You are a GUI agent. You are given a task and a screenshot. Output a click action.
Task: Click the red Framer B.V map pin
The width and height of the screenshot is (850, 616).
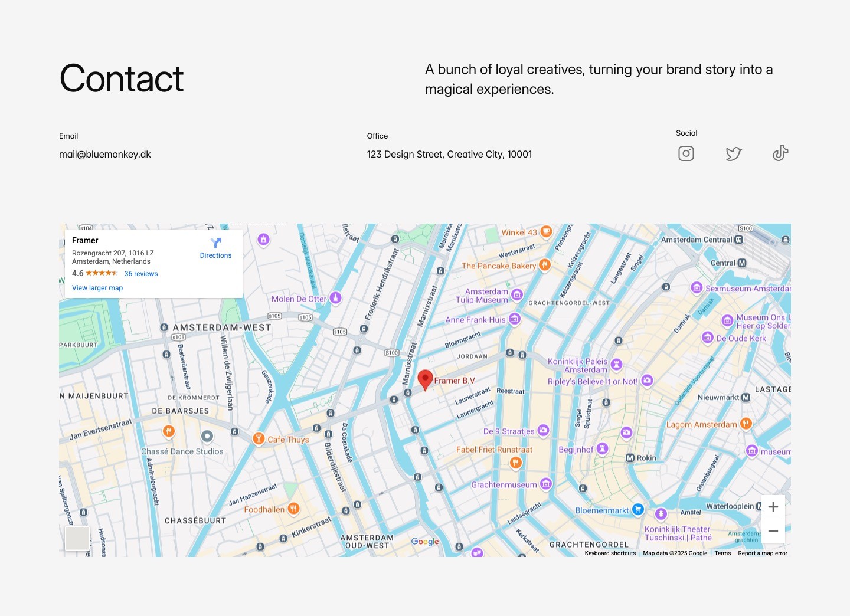click(425, 381)
